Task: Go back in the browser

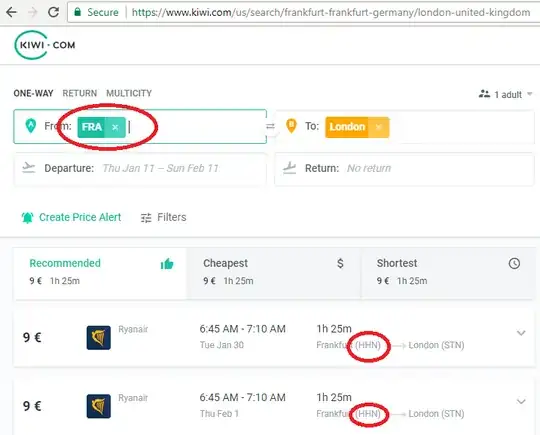Action: tap(11, 12)
